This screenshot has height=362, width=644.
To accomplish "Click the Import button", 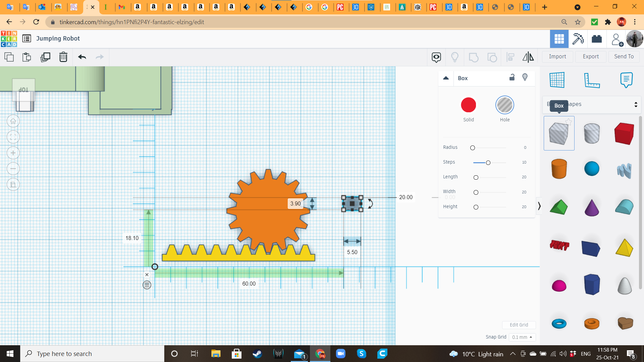I will click(x=557, y=57).
